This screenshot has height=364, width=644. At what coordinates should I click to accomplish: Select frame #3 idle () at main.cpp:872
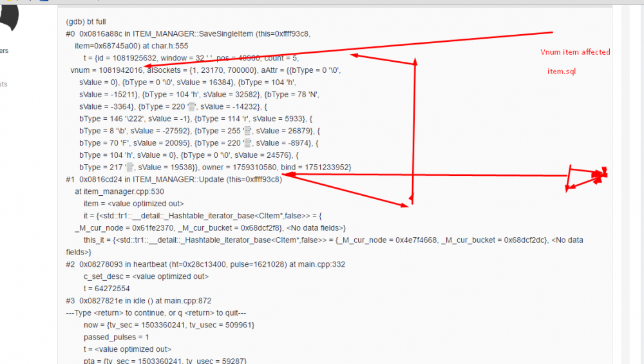pyautogui.click(x=138, y=301)
